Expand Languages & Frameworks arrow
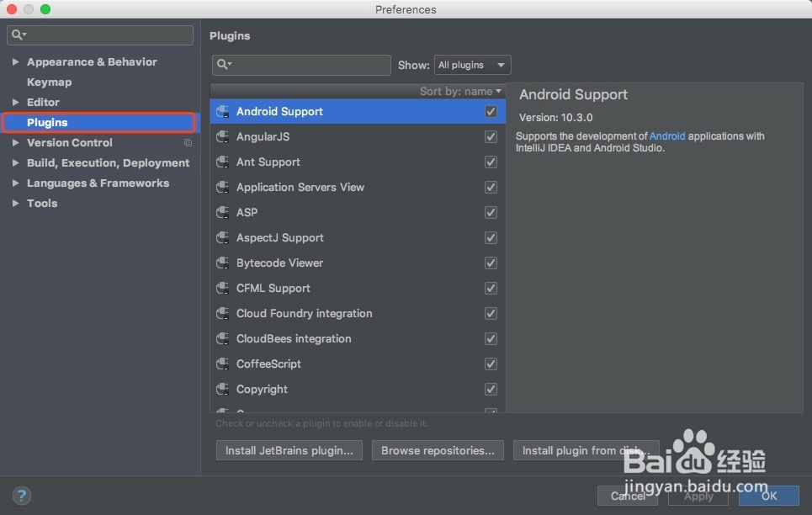 (15, 183)
